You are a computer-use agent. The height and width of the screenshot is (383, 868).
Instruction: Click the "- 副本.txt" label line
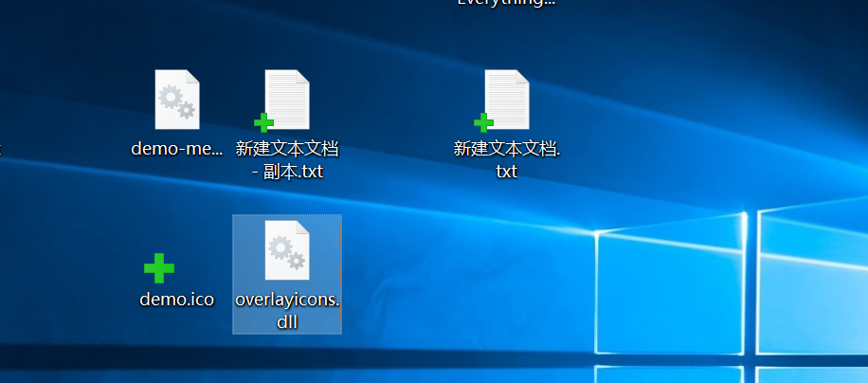pos(287,172)
